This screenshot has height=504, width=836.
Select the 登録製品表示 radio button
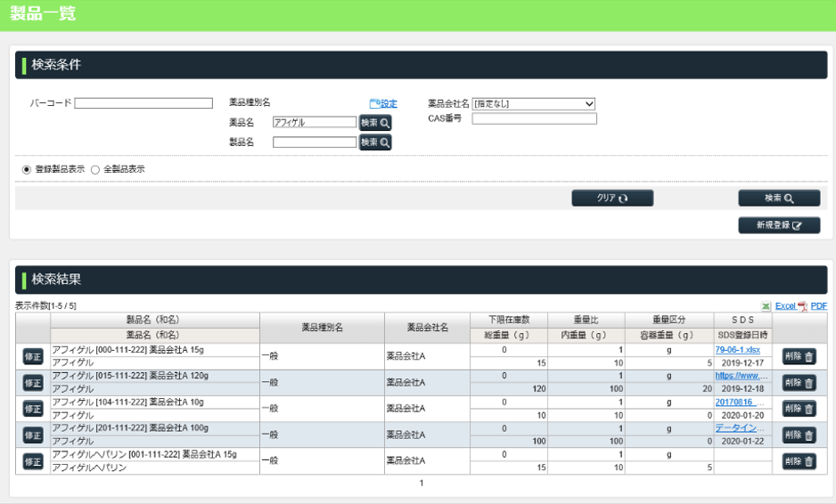tap(27, 169)
